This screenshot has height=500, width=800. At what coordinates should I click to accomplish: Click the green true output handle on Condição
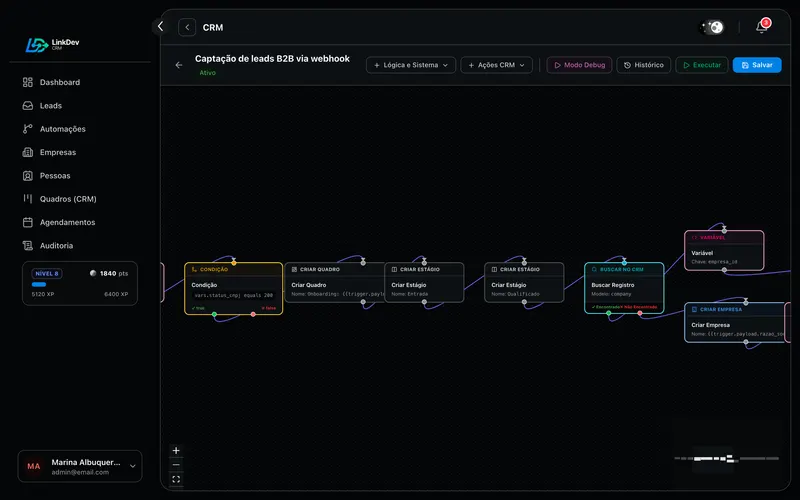pos(214,314)
